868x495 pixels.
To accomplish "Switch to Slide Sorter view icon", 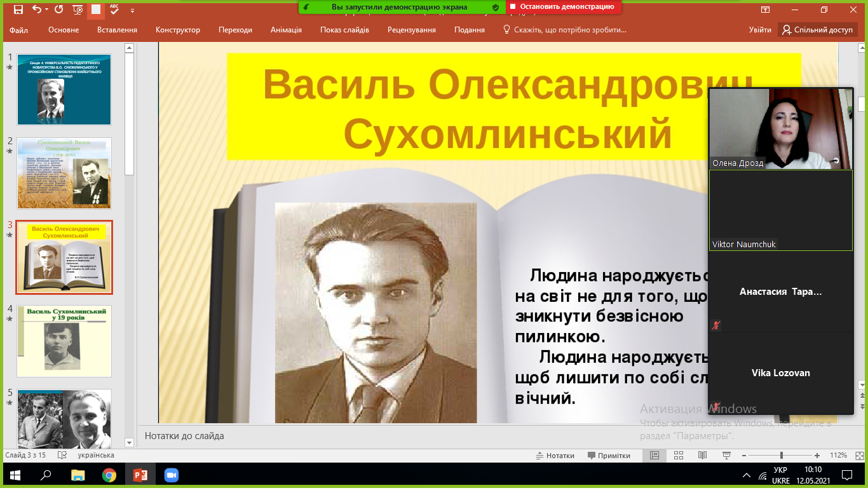I will (678, 456).
